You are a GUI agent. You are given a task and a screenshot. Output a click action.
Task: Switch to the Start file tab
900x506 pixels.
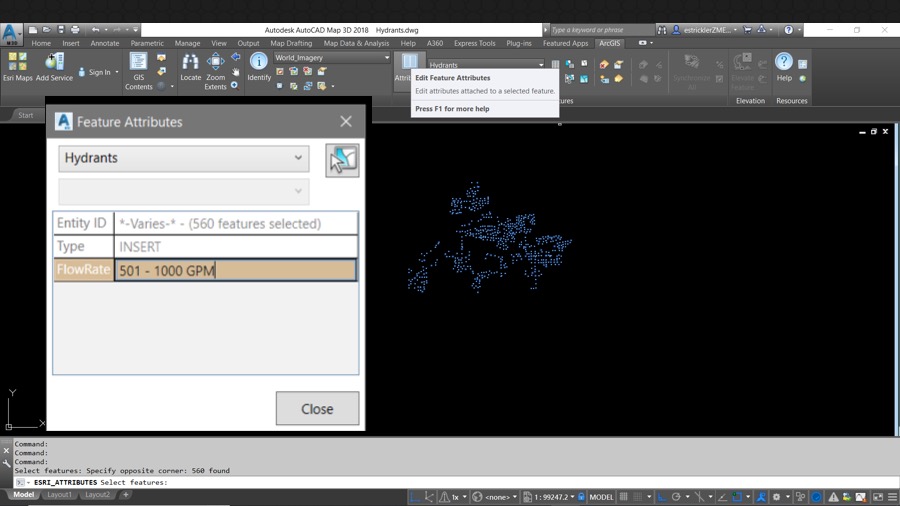point(25,115)
